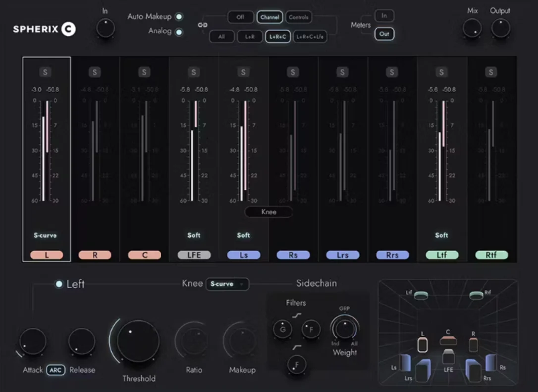Click the link chain icon
Screen dimensions: 538x392
203,25
